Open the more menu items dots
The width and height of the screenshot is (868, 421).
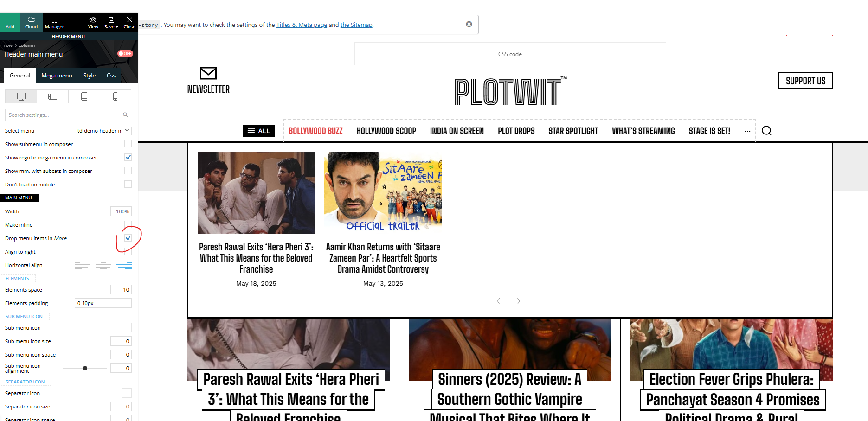pos(747,131)
